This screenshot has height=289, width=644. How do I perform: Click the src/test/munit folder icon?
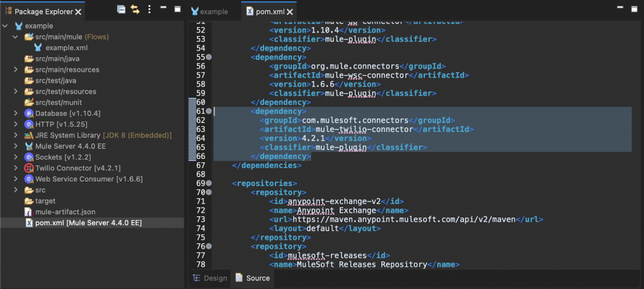[x=29, y=102]
